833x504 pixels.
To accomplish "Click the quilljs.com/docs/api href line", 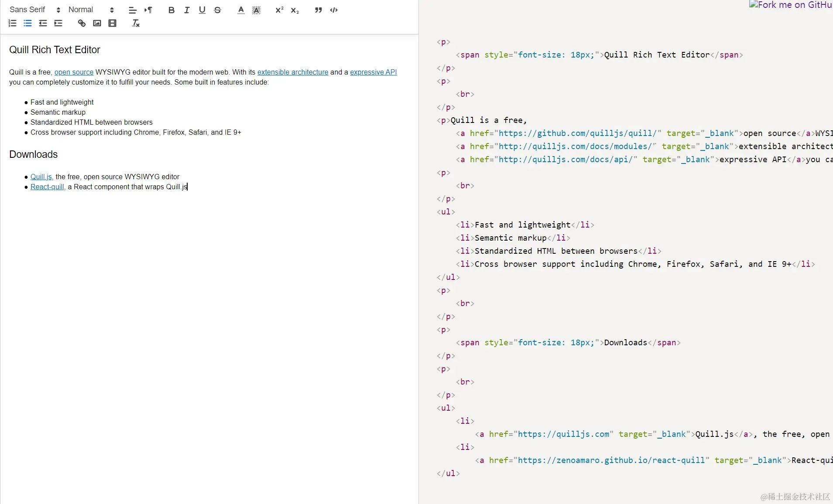I will [644, 160].
